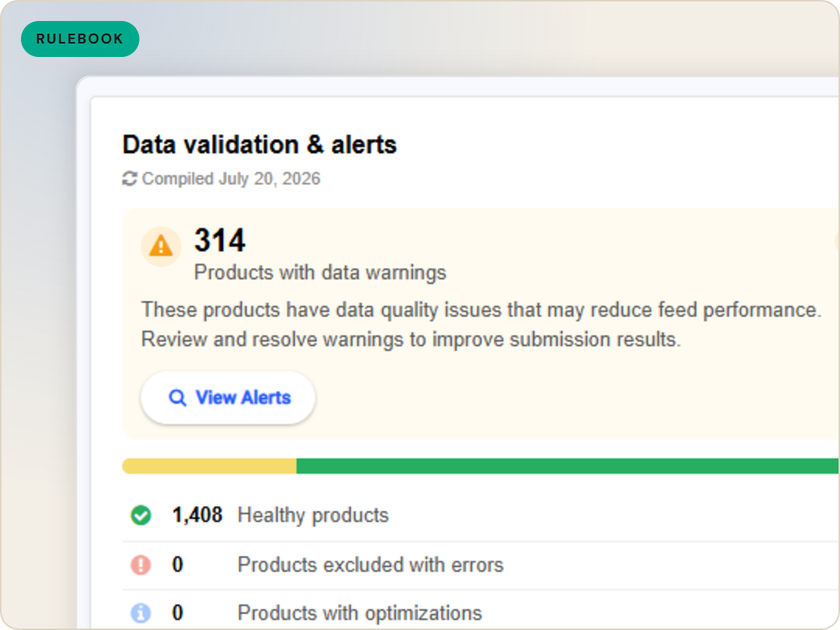Screen dimensions: 840x630
Task: Click the green checkmark healthy icon
Action: point(141,515)
